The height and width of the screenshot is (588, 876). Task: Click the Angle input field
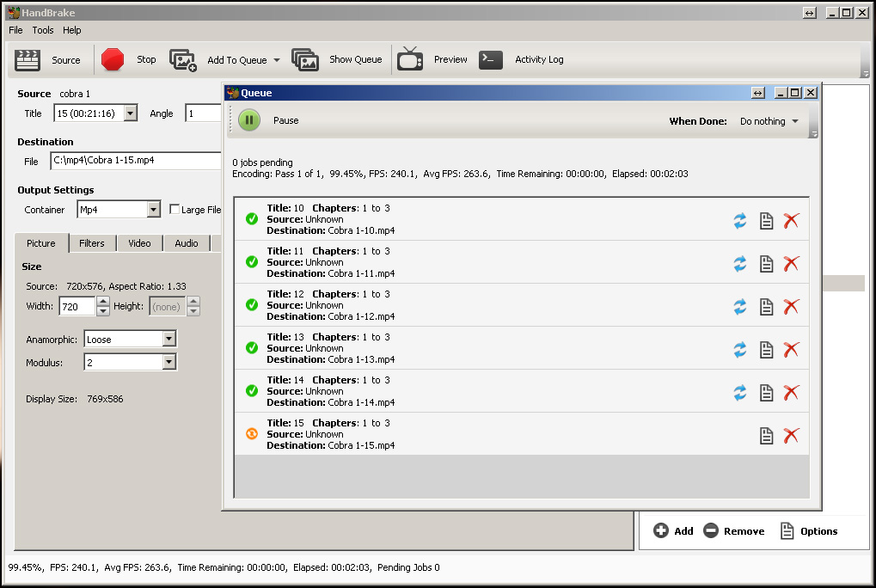click(204, 113)
